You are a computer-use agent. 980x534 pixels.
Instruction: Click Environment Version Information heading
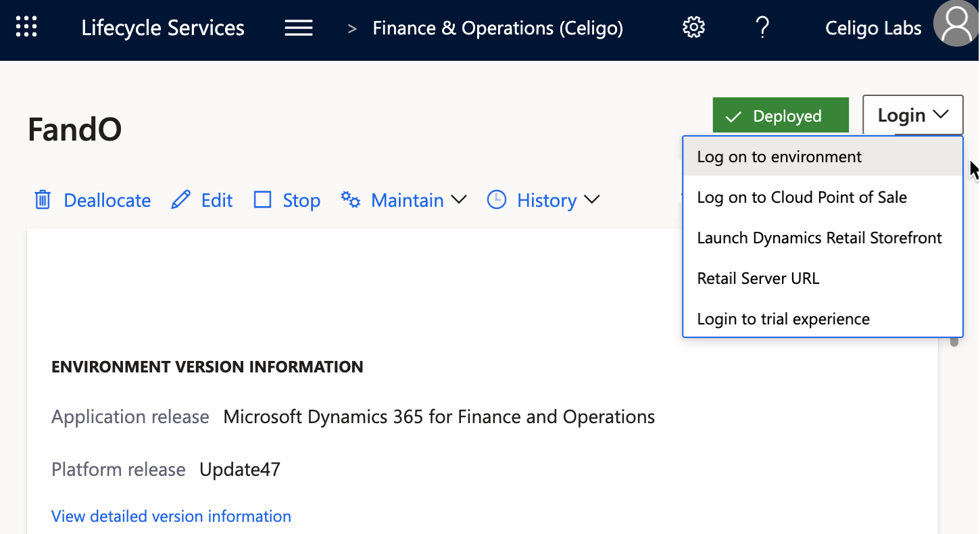point(207,367)
